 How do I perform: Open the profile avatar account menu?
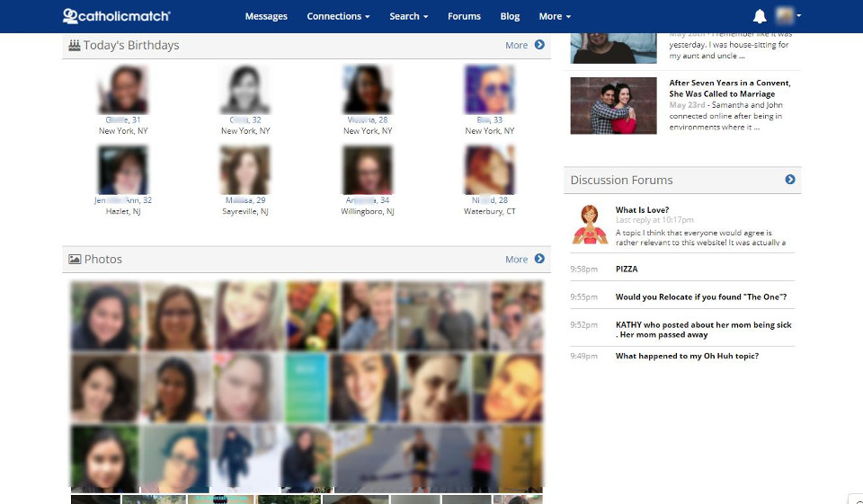pos(788,16)
